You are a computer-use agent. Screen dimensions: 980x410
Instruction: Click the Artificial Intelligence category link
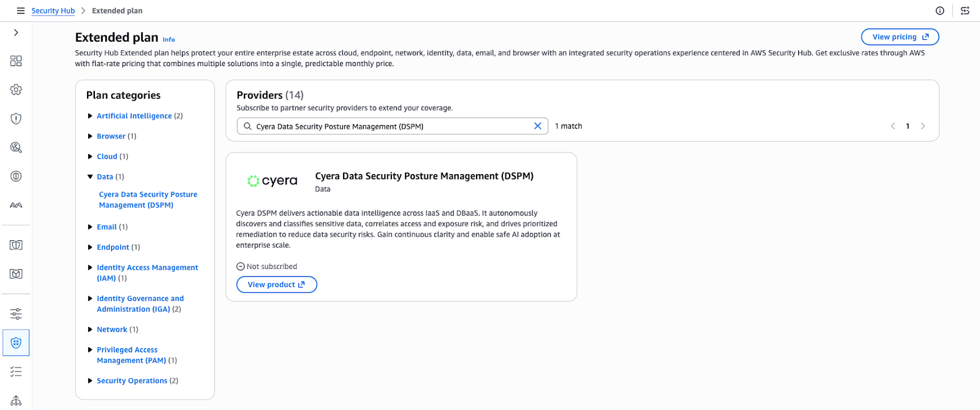point(134,116)
